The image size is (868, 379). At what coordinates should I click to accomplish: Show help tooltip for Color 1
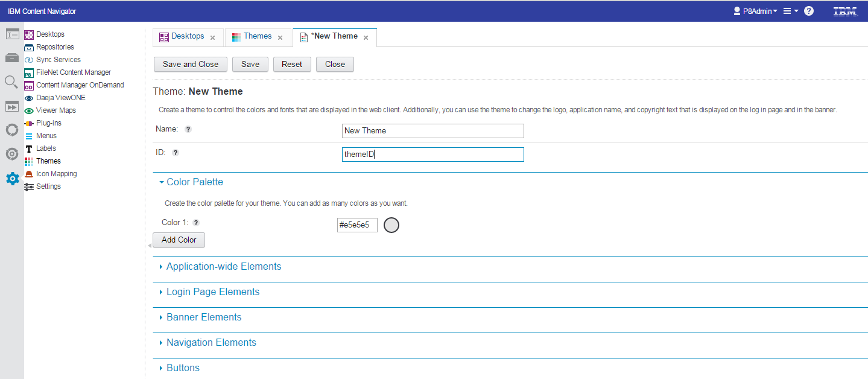click(196, 223)
